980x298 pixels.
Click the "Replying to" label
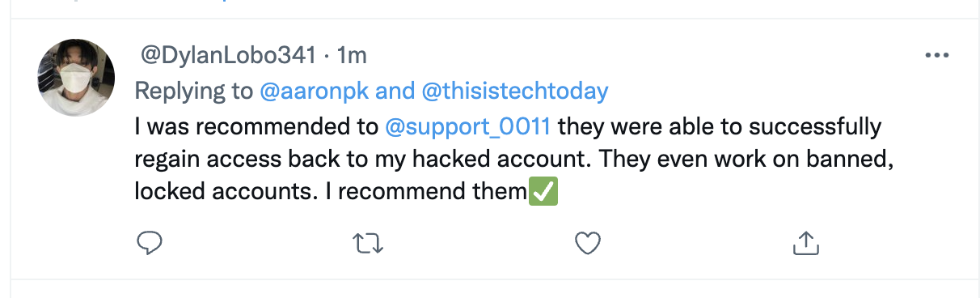click(x=193, y=91)
